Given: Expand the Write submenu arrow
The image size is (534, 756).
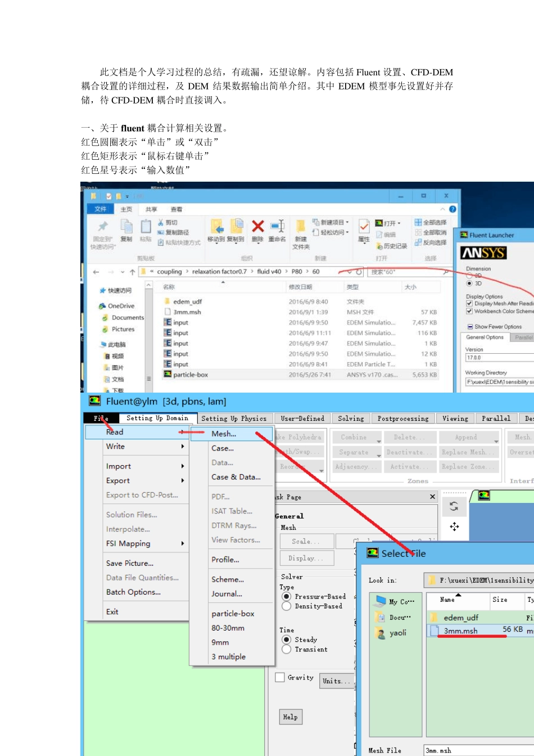Looking at the screenshot, I should [183, 446].
